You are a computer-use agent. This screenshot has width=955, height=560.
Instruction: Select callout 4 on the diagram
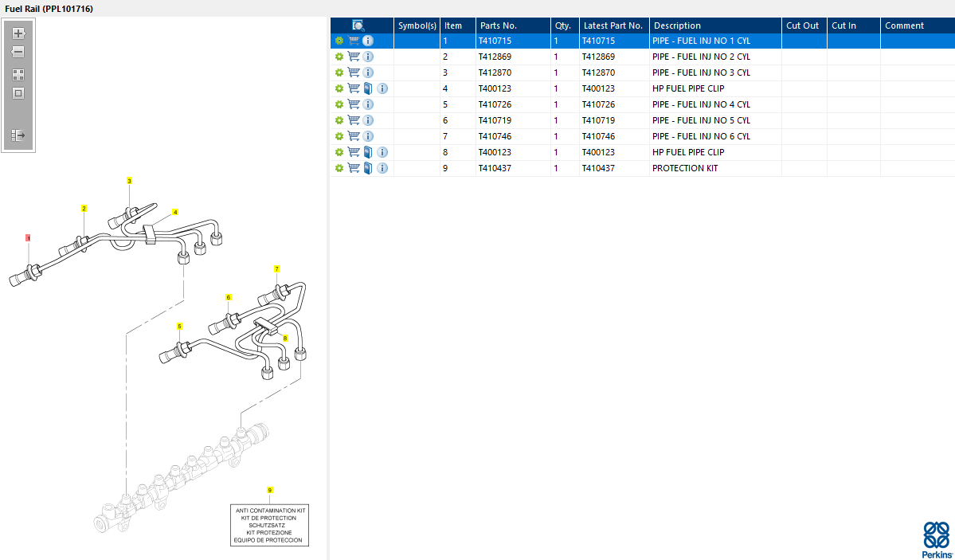175,212
